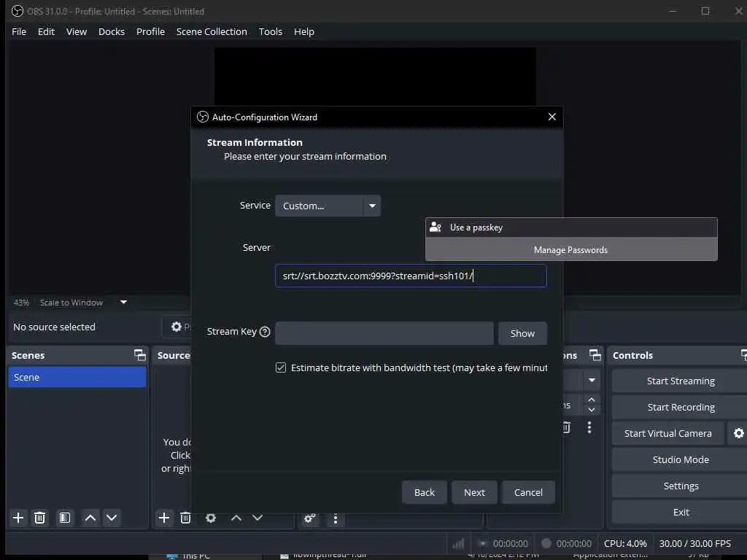Click the passkey user icon
Screen dimensions: 747x560
coord(436,227)
